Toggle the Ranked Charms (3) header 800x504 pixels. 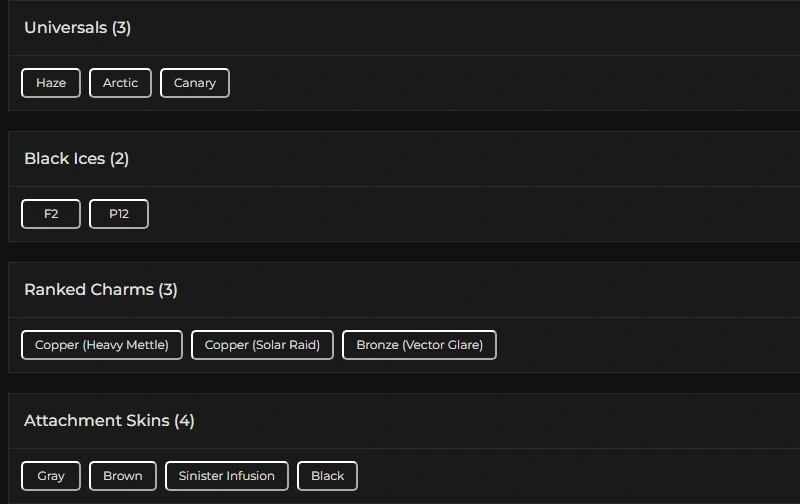pos(101,290)
